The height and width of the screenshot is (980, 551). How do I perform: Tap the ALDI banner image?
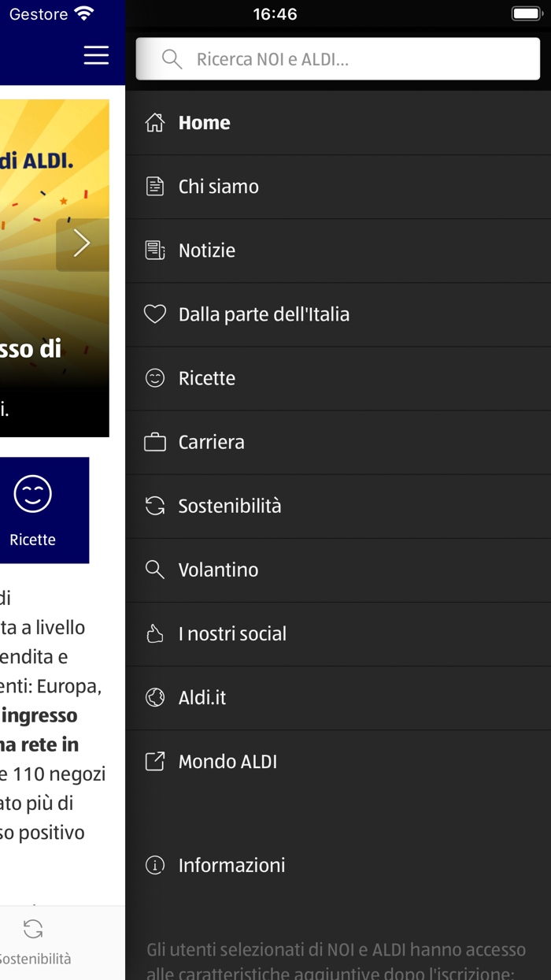click(54, 268)
